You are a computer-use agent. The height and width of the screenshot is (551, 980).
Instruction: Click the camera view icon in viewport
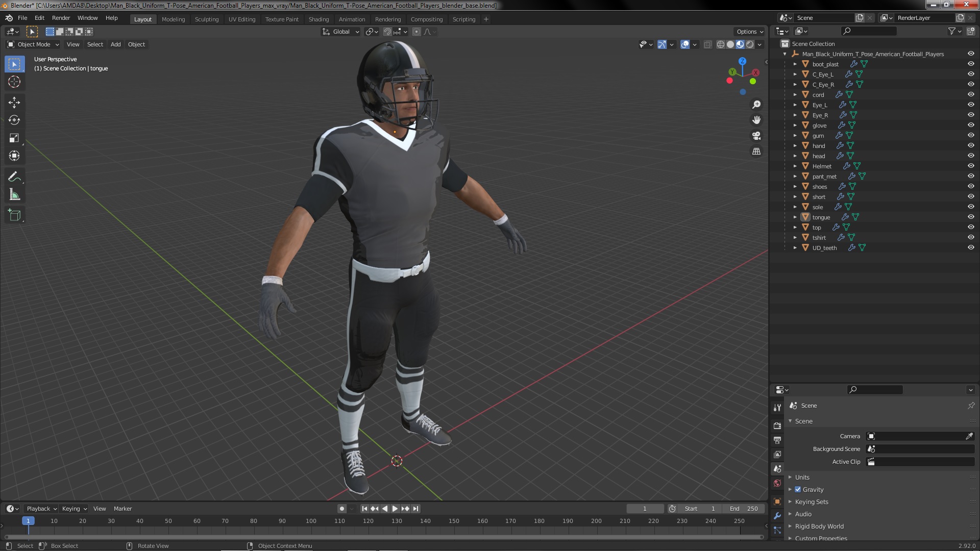[x=756, y=135]
